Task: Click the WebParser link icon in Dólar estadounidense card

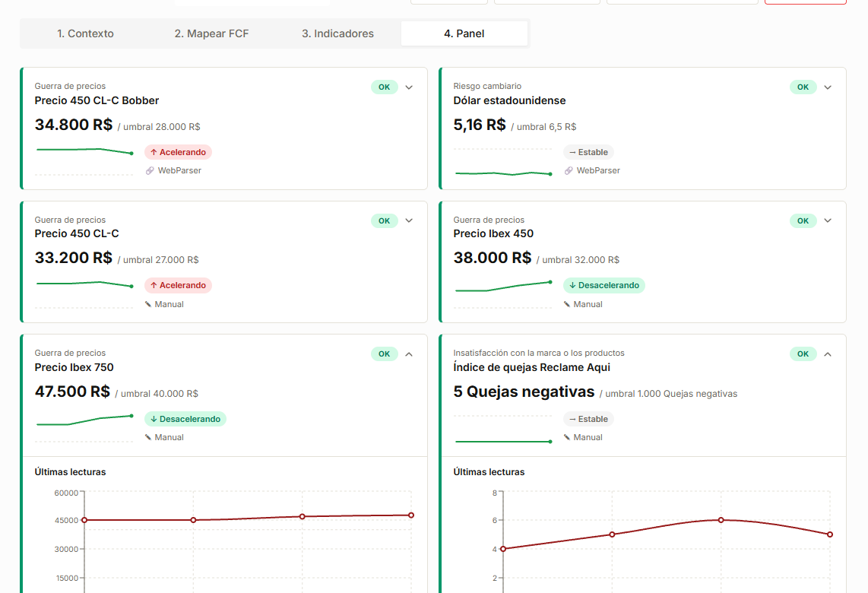Action: pos(569,170)
